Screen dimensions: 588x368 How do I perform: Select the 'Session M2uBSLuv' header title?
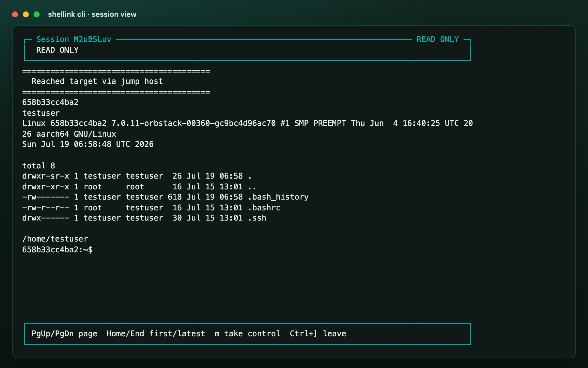[74, 39]
